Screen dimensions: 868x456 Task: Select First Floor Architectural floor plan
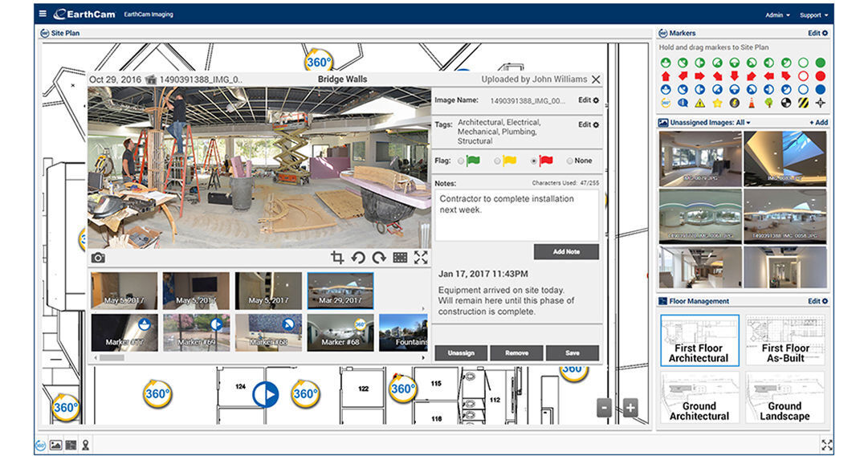[x=699, y=340]
